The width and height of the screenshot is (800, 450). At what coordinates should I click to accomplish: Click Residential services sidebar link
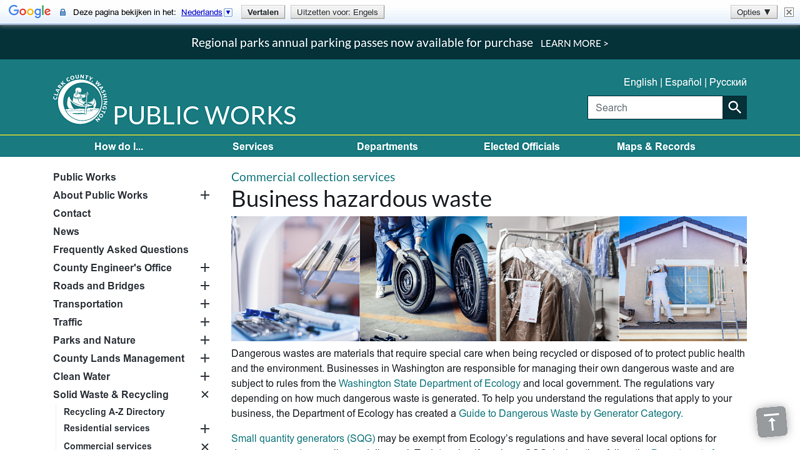[x=107, y=428]
